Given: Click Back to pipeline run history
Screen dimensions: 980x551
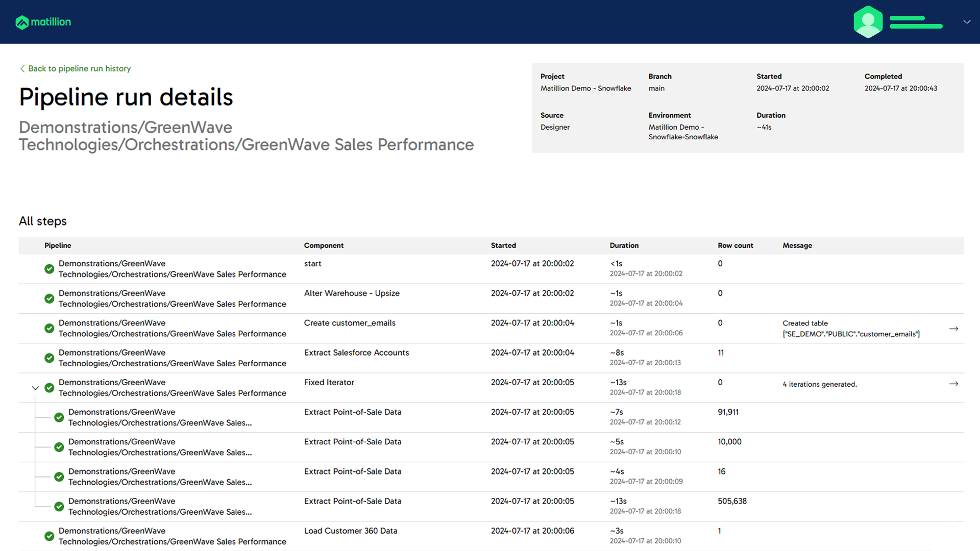Looking at the screenshot, I should pos(79,68).
